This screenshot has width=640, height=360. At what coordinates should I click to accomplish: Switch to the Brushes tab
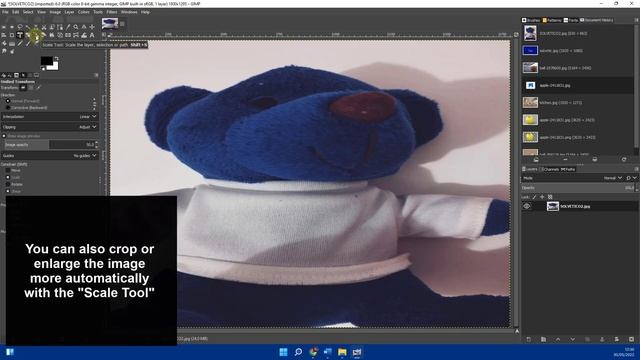[531, 20]
